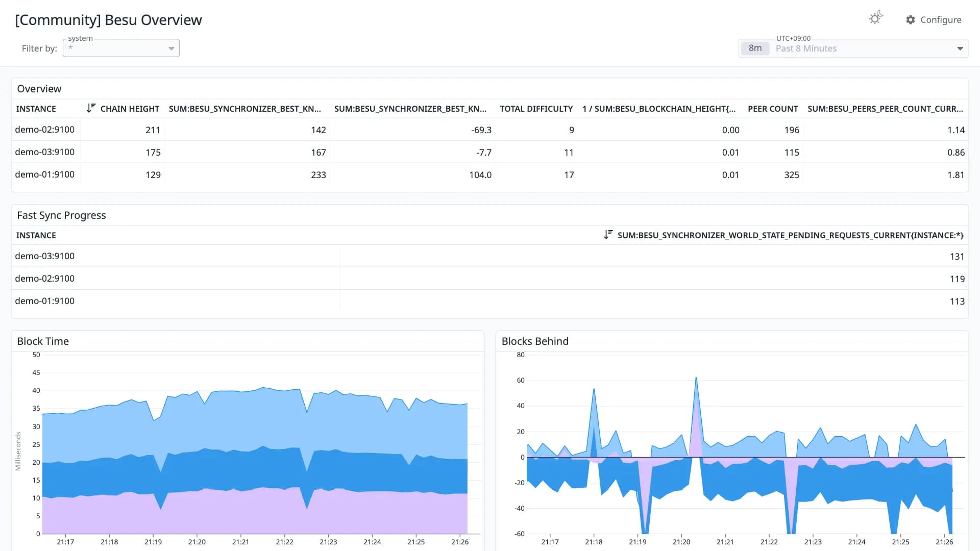
Task: Click the Block Time widget title
Action: 43,341
